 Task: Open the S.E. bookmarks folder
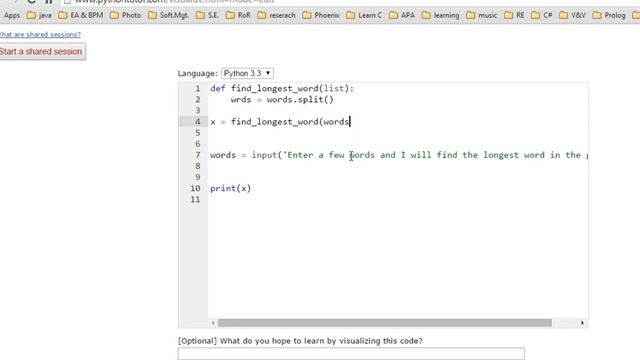coord(207,16)
